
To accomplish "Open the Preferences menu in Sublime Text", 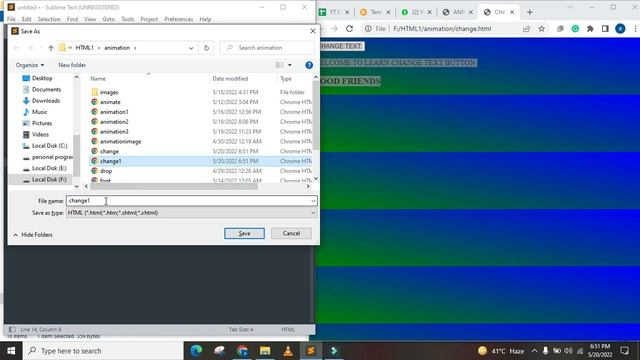I will [178, 19].
